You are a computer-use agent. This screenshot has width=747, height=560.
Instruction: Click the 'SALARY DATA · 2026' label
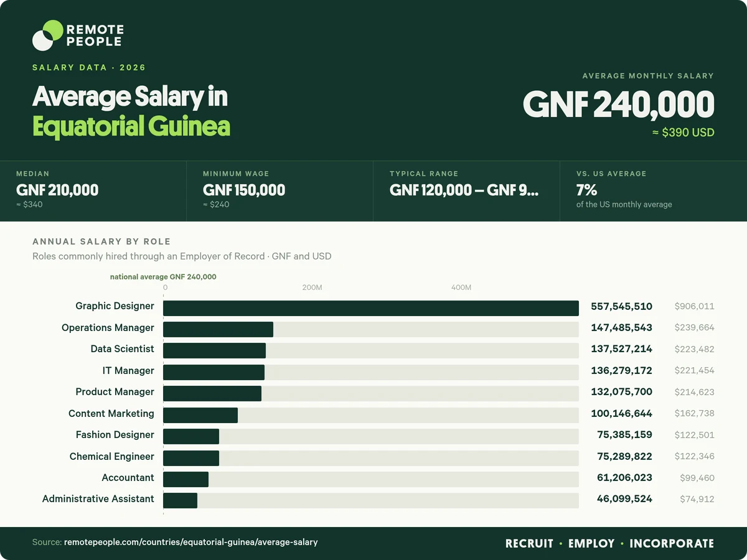coord(89,67)
